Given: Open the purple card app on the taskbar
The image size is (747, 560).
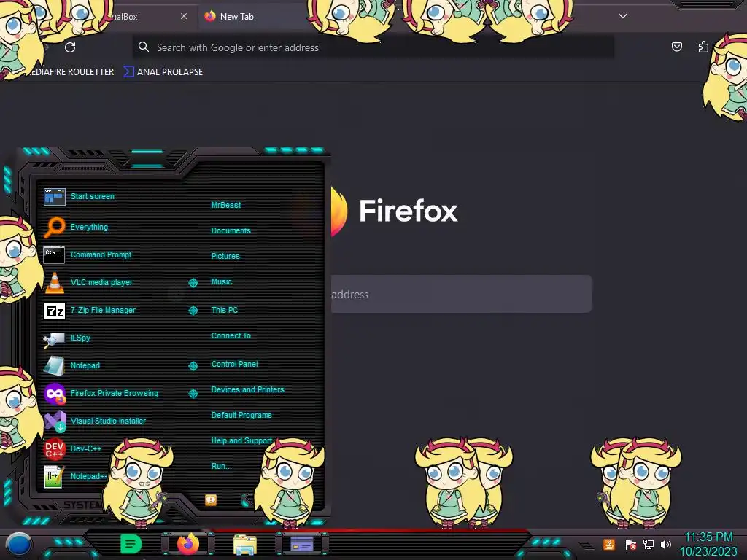Looking at the screenshot, I should pyautogui.click(x=301, y=544).
